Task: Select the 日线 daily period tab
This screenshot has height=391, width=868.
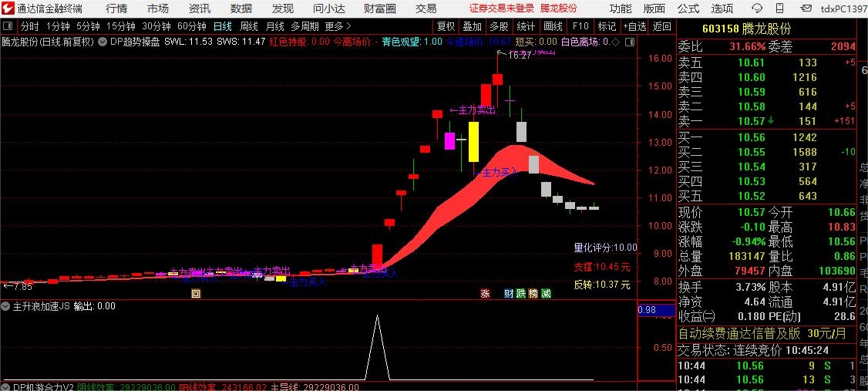Action: pyautogui.click(x=223, y=26)
